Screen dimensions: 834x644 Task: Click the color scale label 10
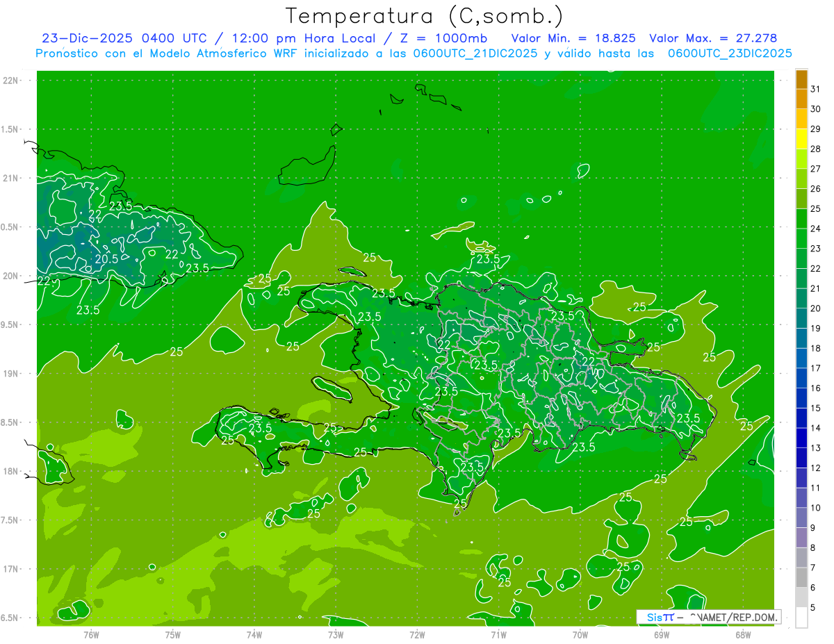coord(815,508)
